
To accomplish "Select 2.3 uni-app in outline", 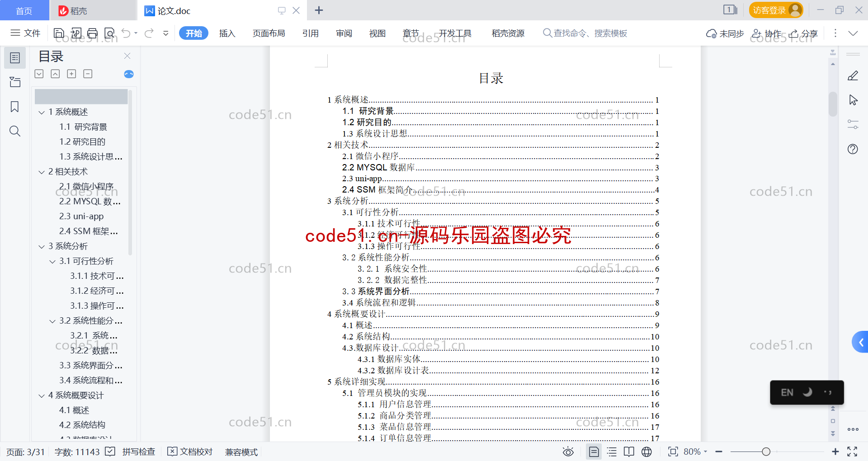I will pos(81,216).
